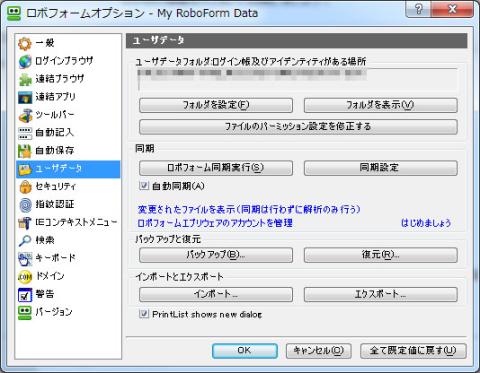Select 連結アプリ in the sidebar
The height and width of the screenshot is (373, 480).
(x=68, y=97)
